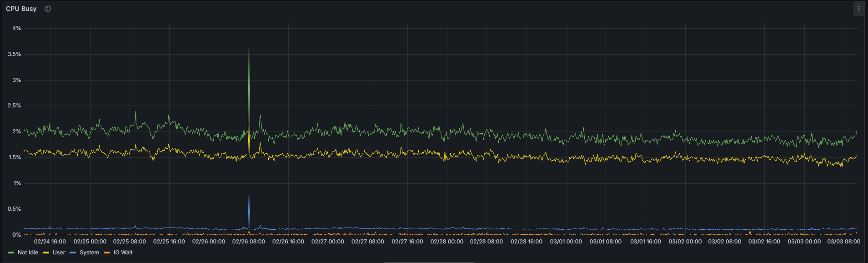The height and width of the screenshot is (263, 868).
Task: Click the horizontal scrollbar below the legend
Action: 429,262
